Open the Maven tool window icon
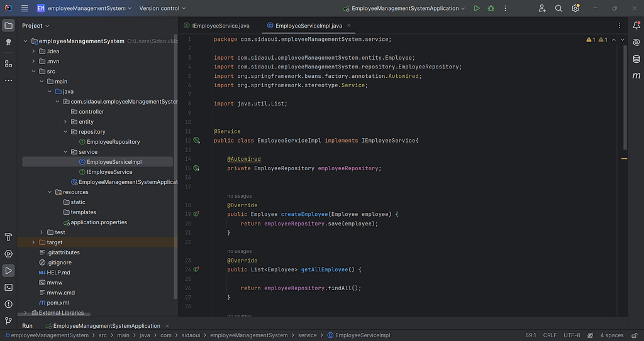 click(636, 76)
